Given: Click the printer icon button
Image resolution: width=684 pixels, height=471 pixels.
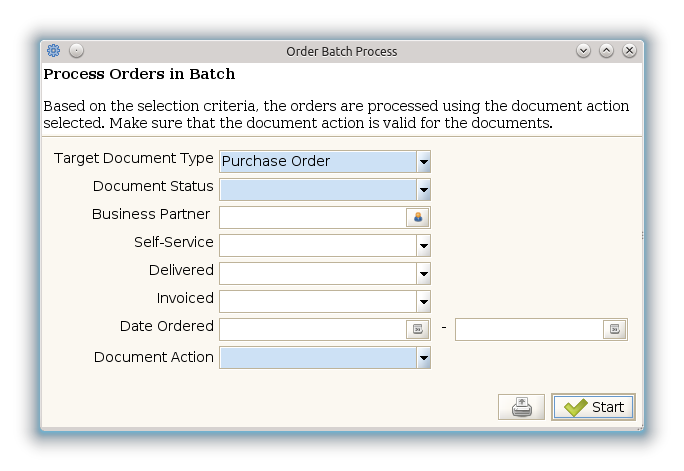Looking at the screenshot, I should pos(521,407).
